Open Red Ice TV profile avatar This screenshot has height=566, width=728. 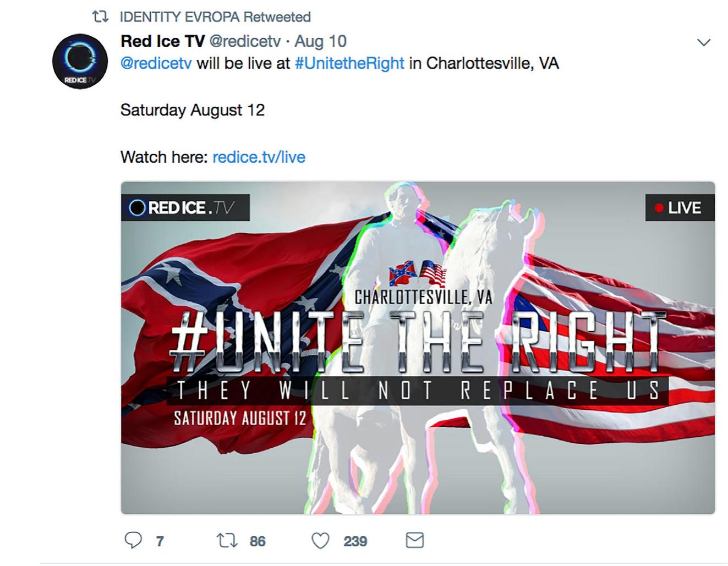[x=79, y=61]
